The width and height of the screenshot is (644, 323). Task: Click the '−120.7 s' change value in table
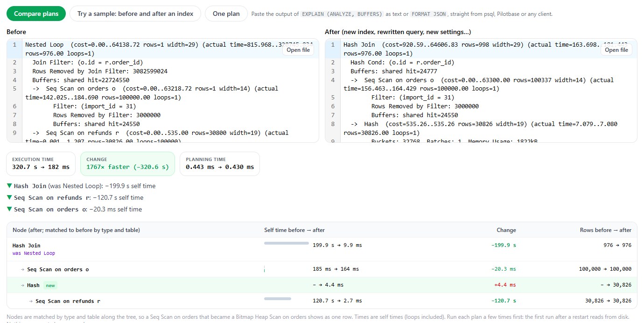coord(504,301)
